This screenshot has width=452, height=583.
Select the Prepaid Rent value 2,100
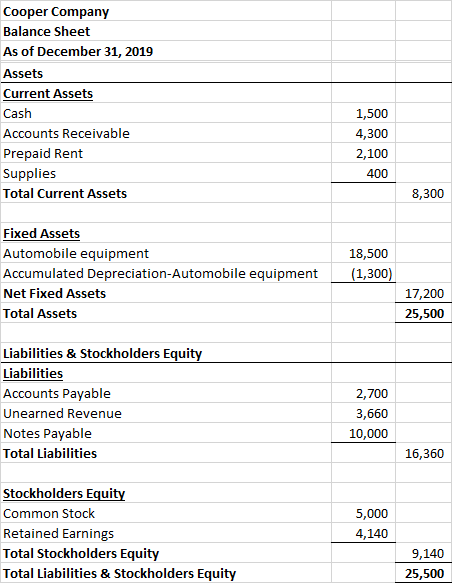pos(372,154)
